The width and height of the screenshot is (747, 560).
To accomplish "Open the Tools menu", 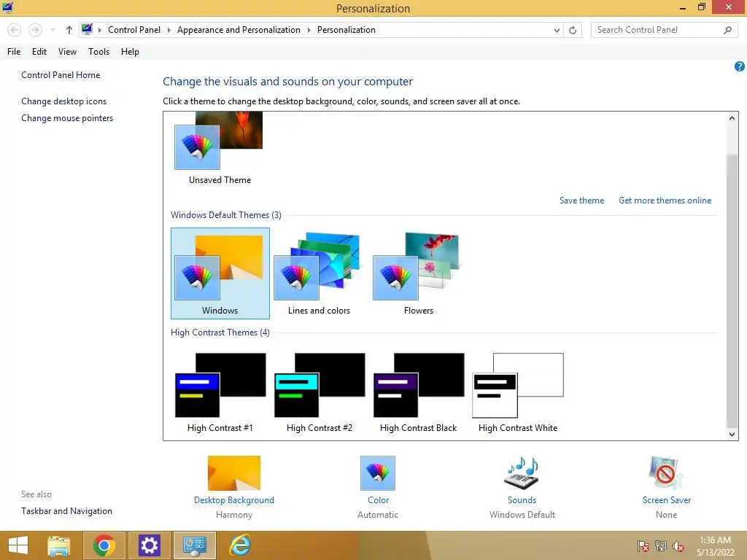I will point(98,52).
